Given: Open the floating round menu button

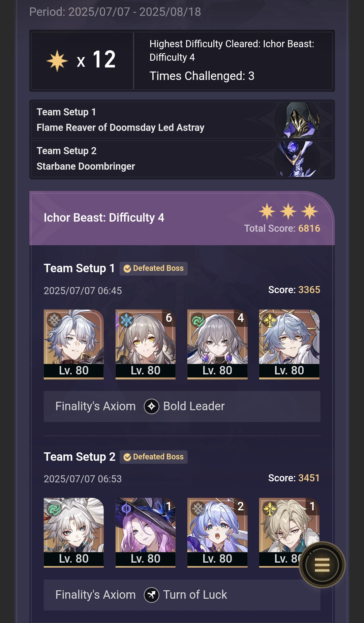Looking at the screenshot, I should point(322,565).
